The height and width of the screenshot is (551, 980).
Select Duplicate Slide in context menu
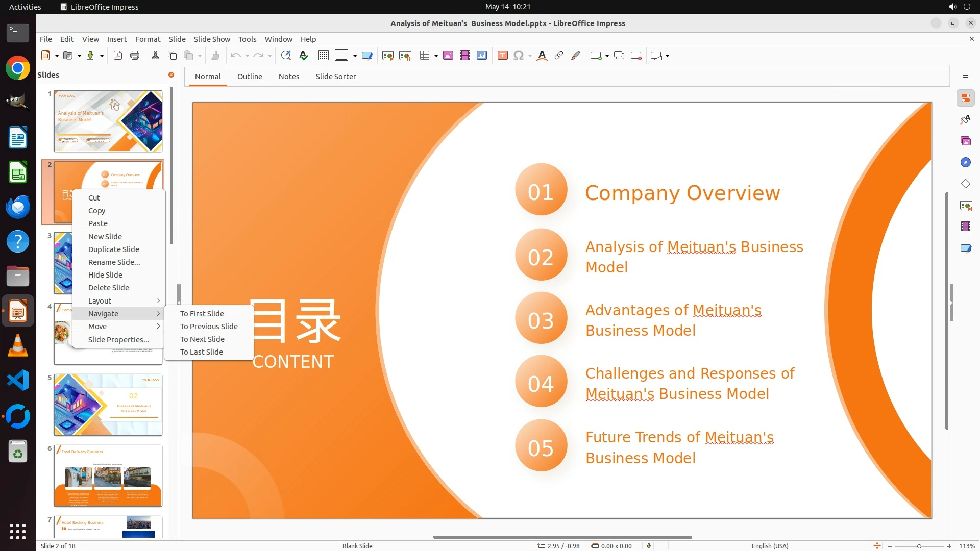click(x=113, y=249)
